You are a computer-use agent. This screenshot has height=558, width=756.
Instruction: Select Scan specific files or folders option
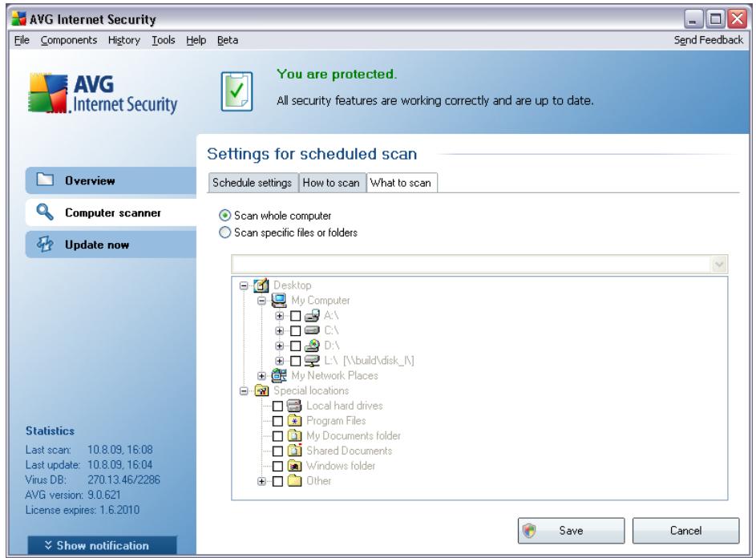pyautogui.click(x=224, y=232)
